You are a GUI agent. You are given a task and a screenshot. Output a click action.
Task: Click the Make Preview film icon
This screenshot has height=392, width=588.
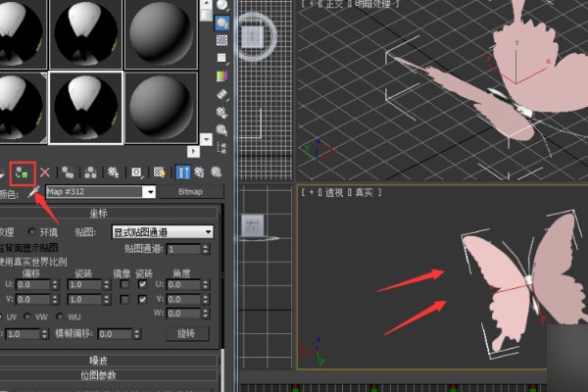222,94
